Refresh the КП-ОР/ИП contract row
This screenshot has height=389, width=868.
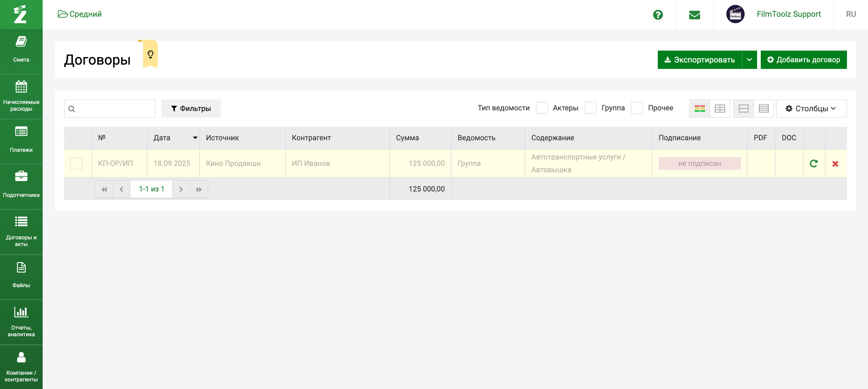pyautogui.click(x=813, y=163)
